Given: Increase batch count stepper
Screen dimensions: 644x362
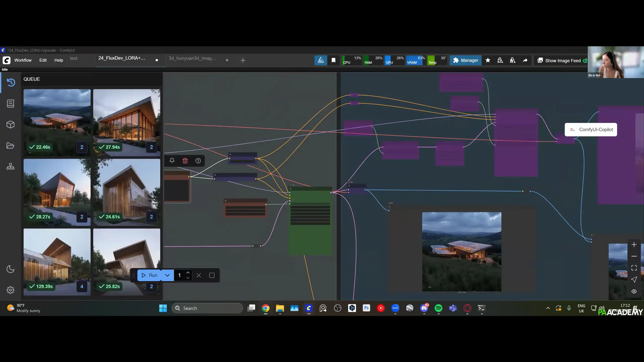Looking at the screenshot, I should (188, 273).
